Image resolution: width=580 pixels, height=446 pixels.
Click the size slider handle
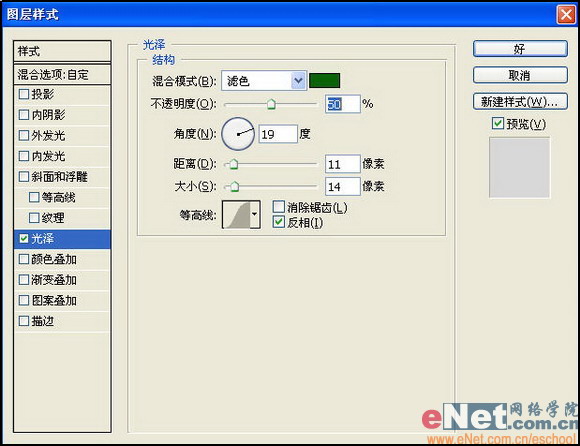pyautogui.click(x=235, y=187)
